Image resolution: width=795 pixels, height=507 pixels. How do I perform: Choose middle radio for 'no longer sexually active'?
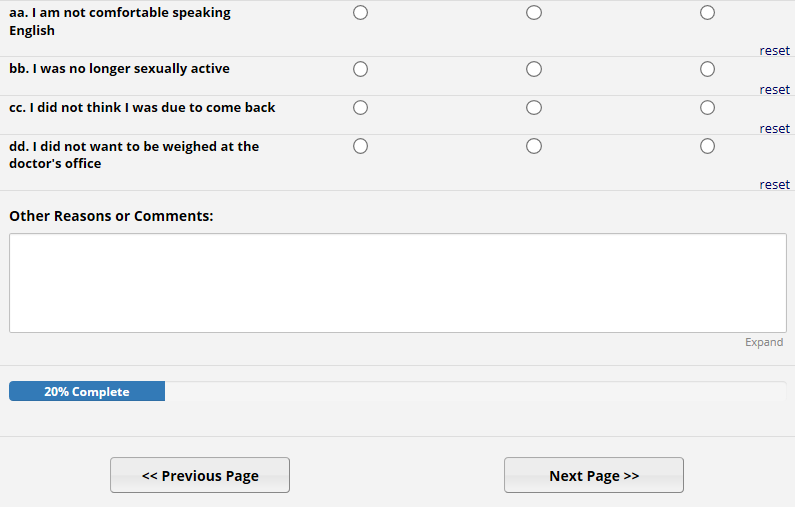pos(534,69)
